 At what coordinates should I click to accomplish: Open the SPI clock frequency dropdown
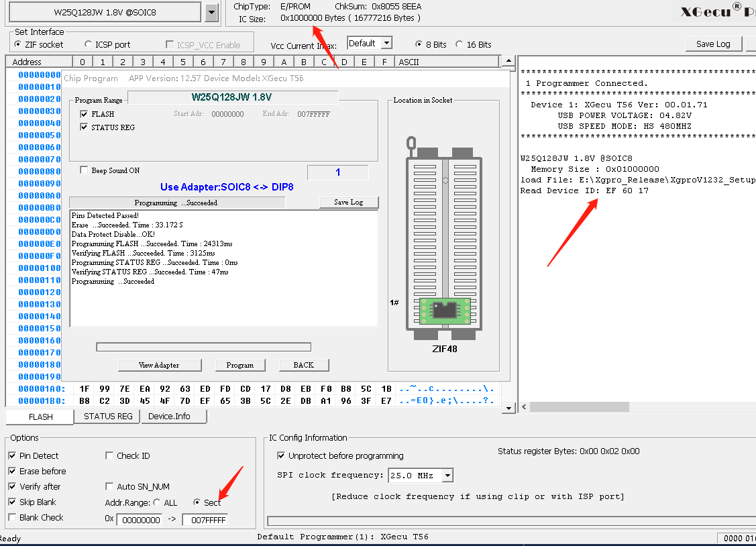click(x=447, y=476)
